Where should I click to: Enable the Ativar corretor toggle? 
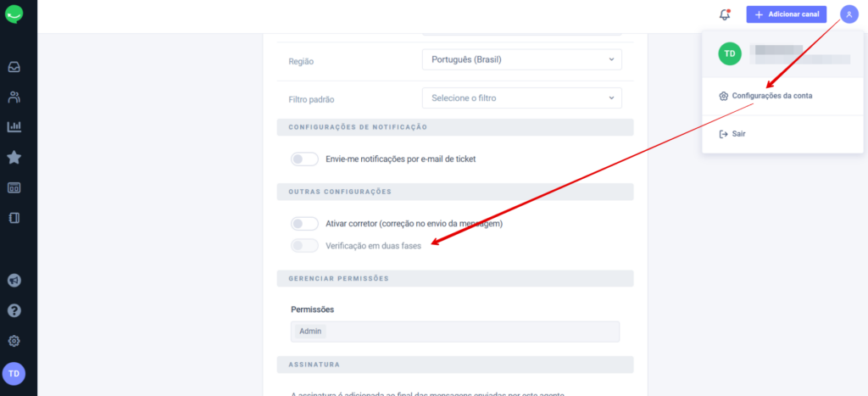[304, 224]
